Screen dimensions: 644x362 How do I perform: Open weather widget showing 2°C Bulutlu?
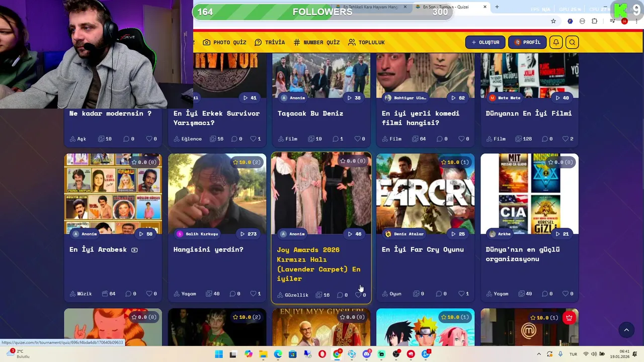click(18, 353)
